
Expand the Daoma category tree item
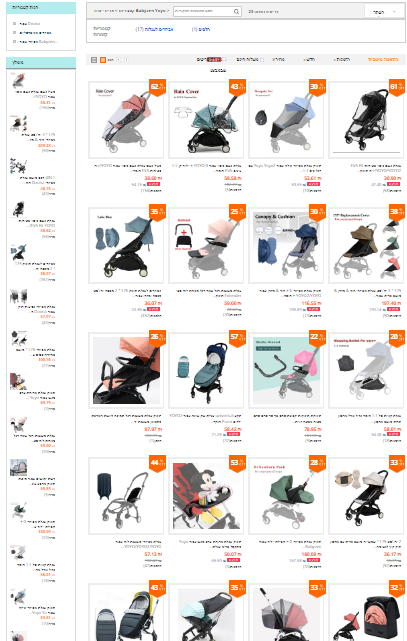[x=15, y=24]
